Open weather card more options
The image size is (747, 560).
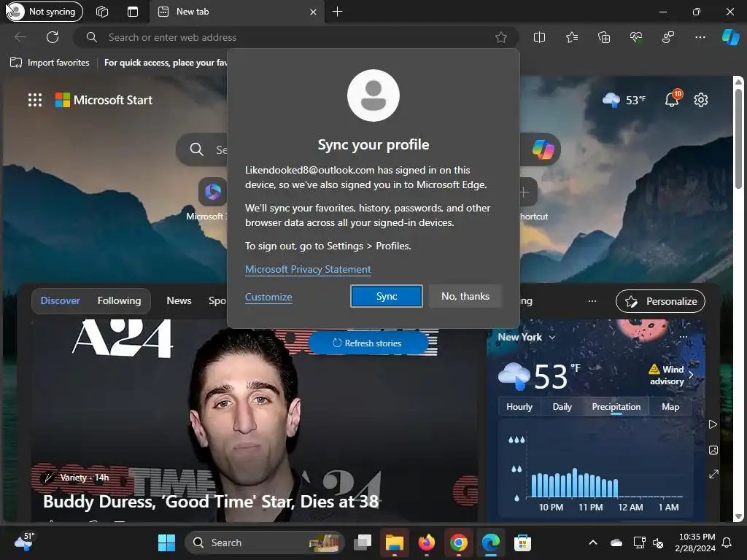[x=683, y=337]
